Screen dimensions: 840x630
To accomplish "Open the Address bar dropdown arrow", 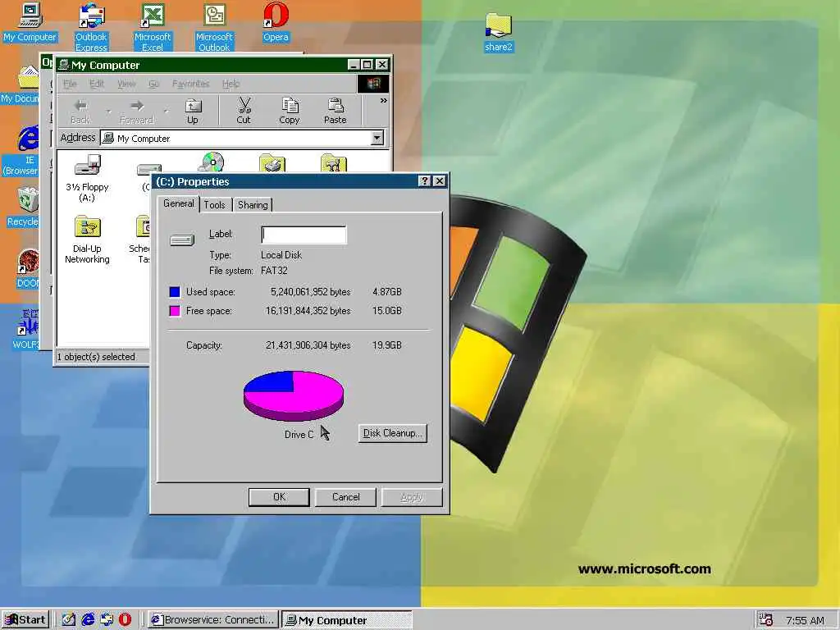I will (377, 138).
